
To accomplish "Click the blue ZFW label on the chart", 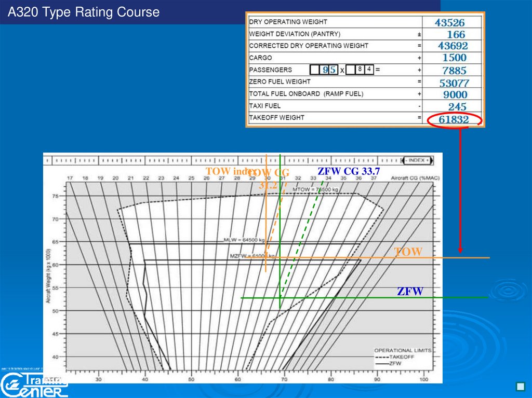I will click(410, 292).
